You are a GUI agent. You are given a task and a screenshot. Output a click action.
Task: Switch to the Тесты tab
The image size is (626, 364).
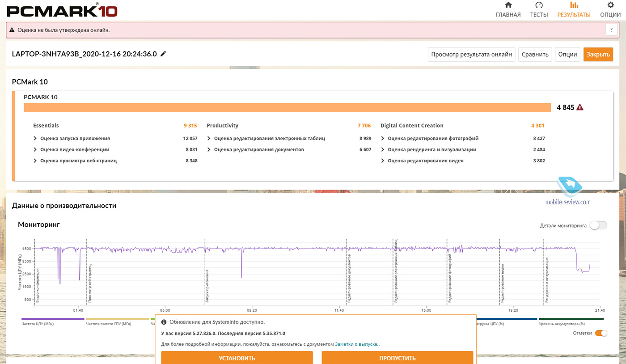click(x=539, y=10)
